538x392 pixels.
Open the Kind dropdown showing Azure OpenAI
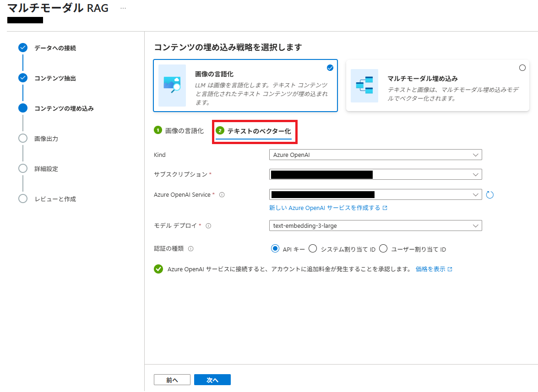[x=375, y=155]
